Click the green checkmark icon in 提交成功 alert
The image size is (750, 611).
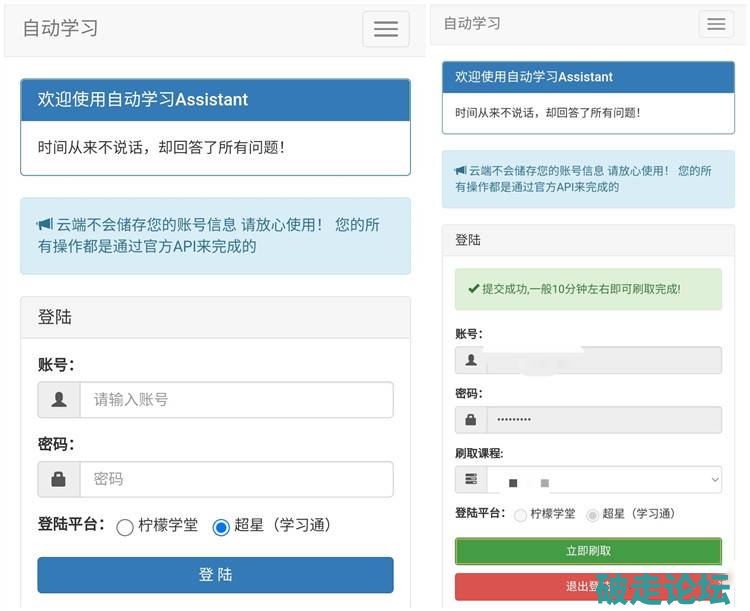tap(474, 289)
